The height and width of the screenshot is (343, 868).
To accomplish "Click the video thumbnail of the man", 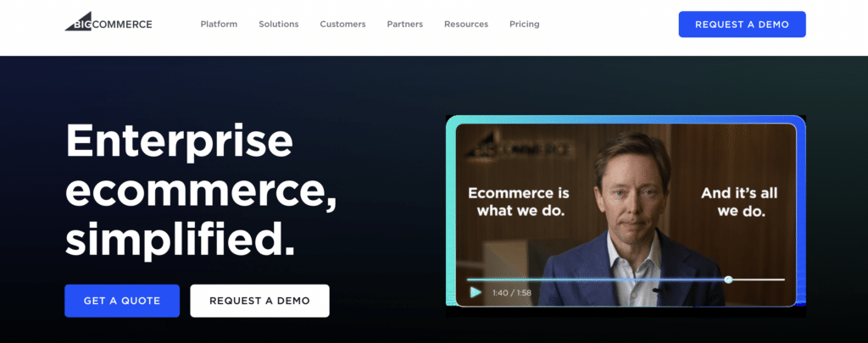I will click(626, 214).
